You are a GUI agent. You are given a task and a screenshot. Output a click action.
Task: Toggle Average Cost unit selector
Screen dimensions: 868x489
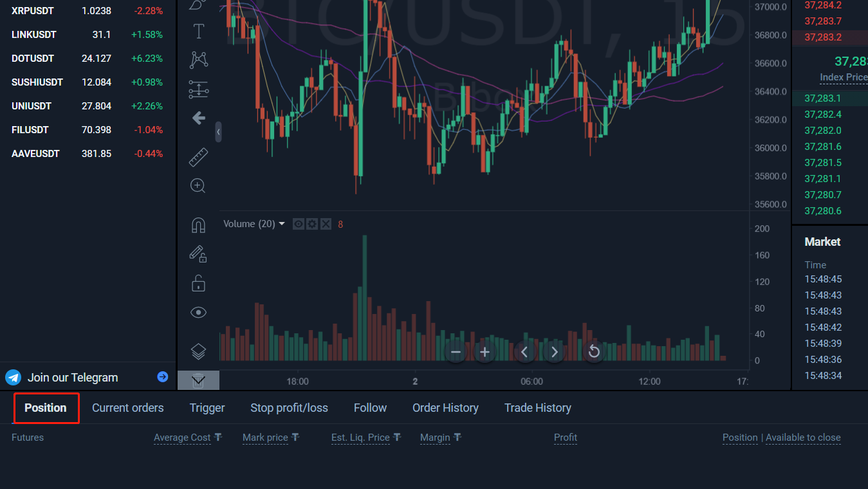click(x=218, y=438)
